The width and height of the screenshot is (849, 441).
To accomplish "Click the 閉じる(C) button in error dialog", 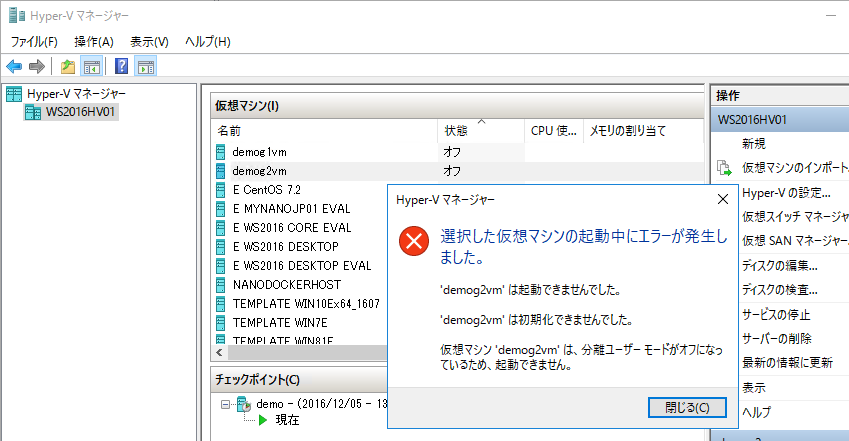I will pyautogui.click(x=687, y=407).
